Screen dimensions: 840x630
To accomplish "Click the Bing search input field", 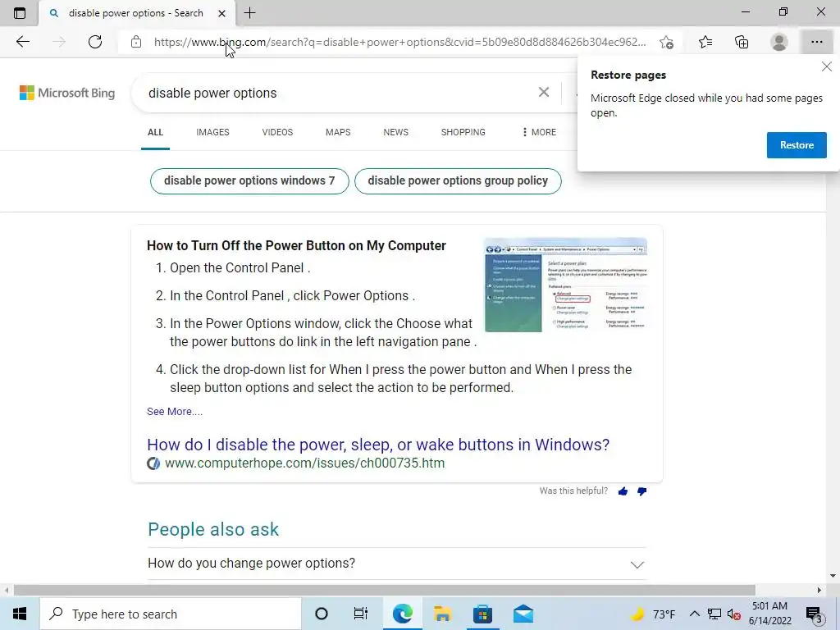I will (x=337, y=93).
